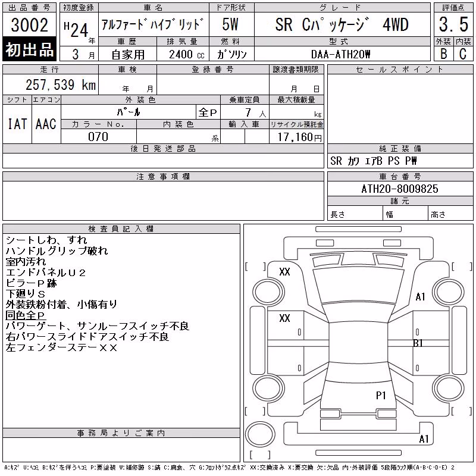
Task: Click the セールスポイント header
Action: click(400, 70)
